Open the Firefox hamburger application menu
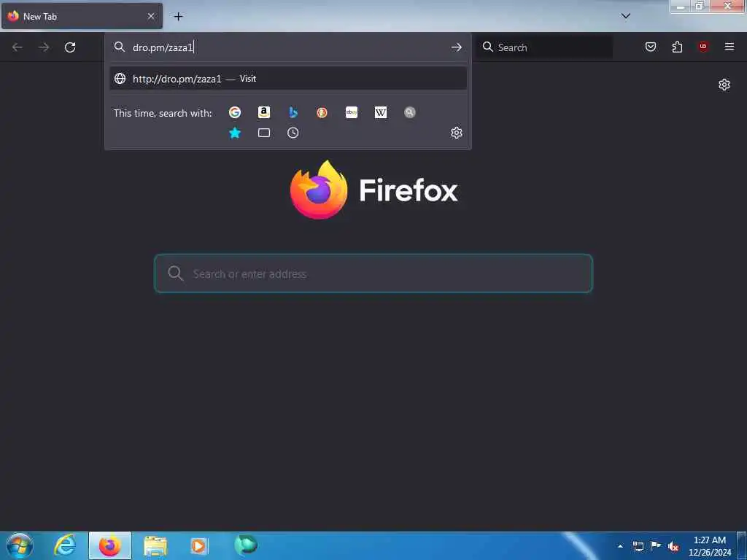747x560 pixels. pos(729,47)
